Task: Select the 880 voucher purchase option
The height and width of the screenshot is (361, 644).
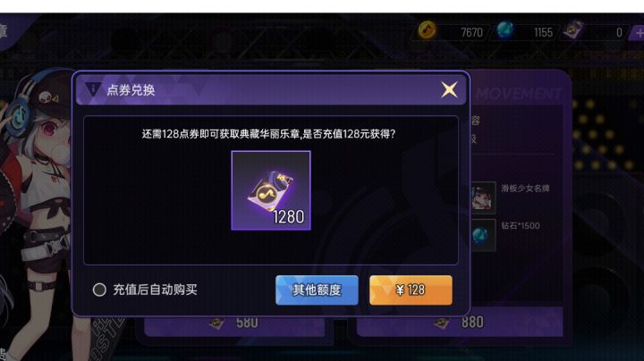Action: (x=459, y=323)
